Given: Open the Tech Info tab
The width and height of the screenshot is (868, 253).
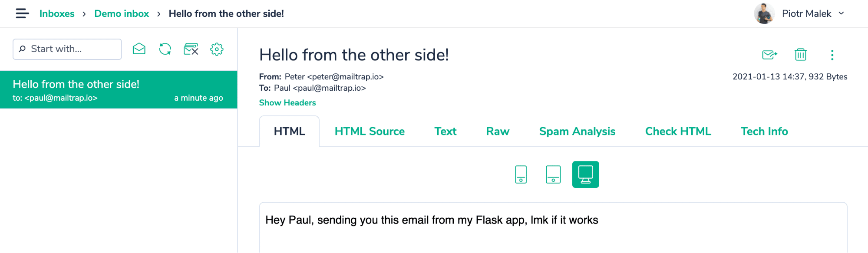Looking at the screenshot, I should click(x=764, y=131).
